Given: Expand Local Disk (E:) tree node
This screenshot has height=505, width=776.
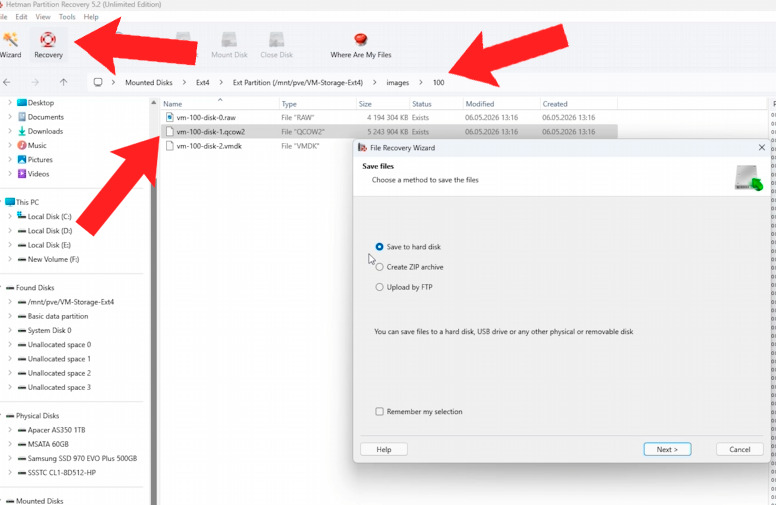Looking at the screenshot, I should (10, 245).
